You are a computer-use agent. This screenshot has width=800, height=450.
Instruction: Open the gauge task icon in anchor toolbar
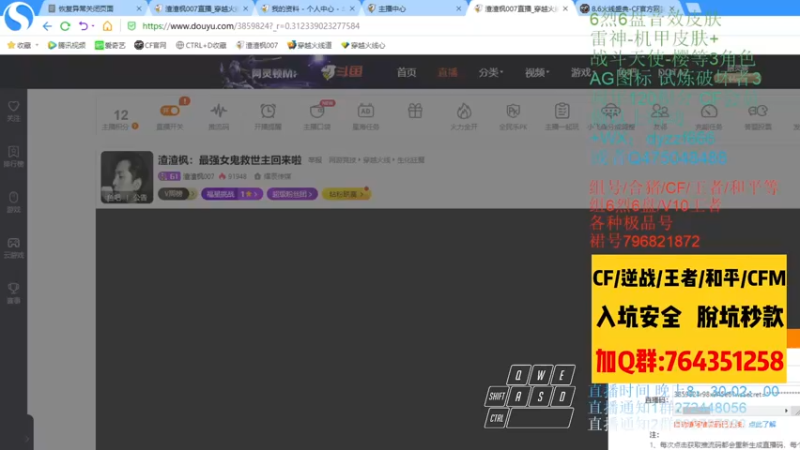pyautogui.click(x=709, y=116)
